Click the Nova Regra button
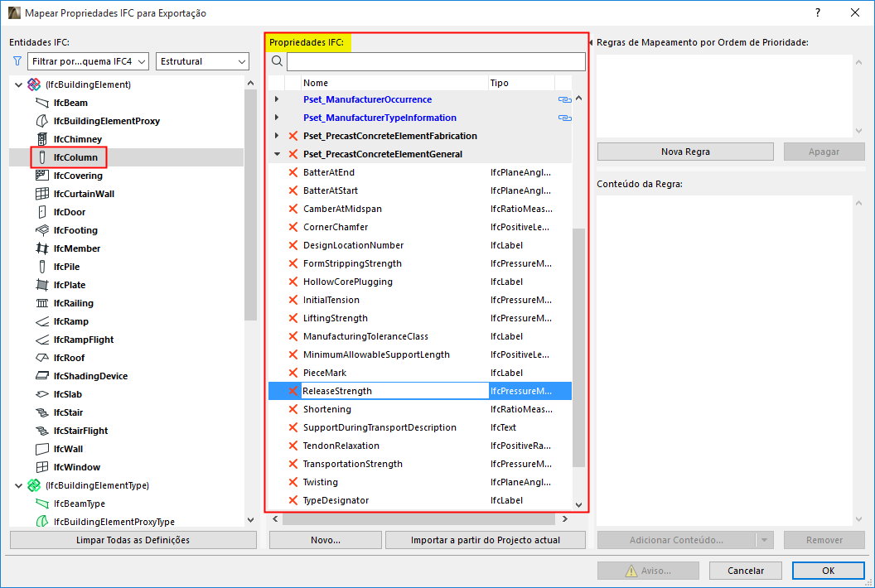875x588 pixels. (x=685, y=152)
